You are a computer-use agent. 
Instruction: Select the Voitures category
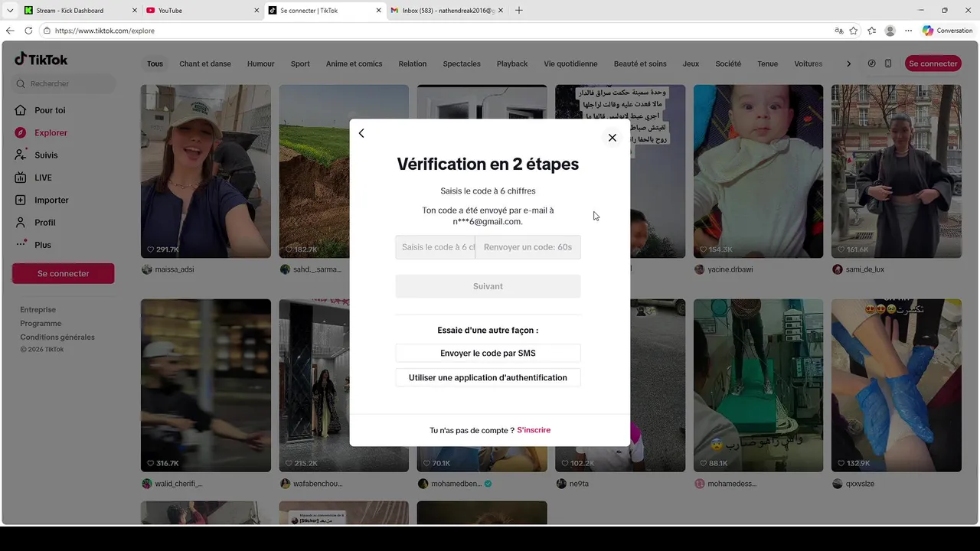point(808,64)
